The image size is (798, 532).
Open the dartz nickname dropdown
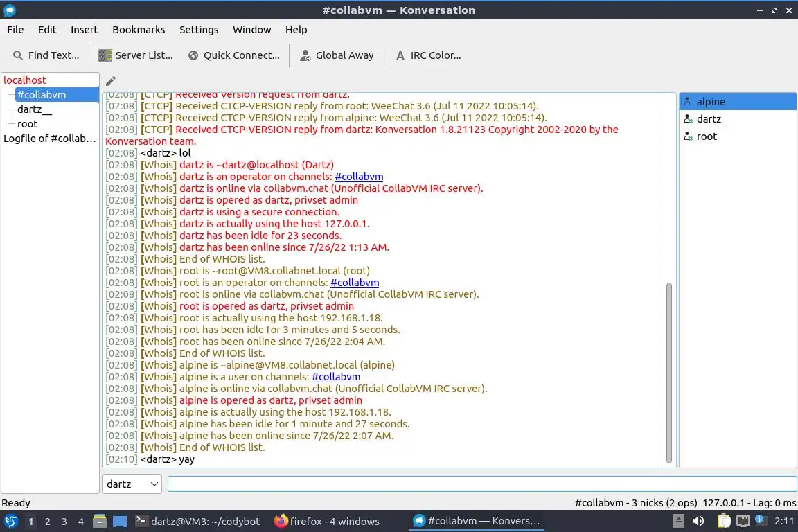[x=132, y=484]
